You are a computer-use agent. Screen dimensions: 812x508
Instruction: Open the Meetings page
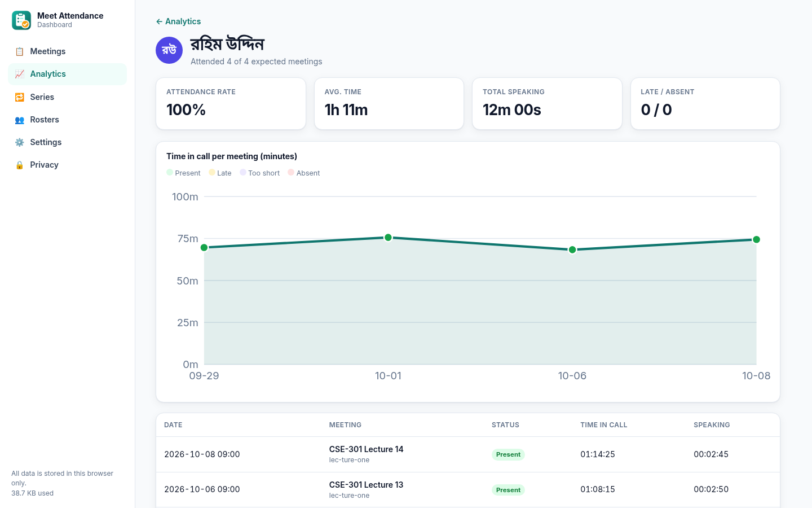point(68,51)
